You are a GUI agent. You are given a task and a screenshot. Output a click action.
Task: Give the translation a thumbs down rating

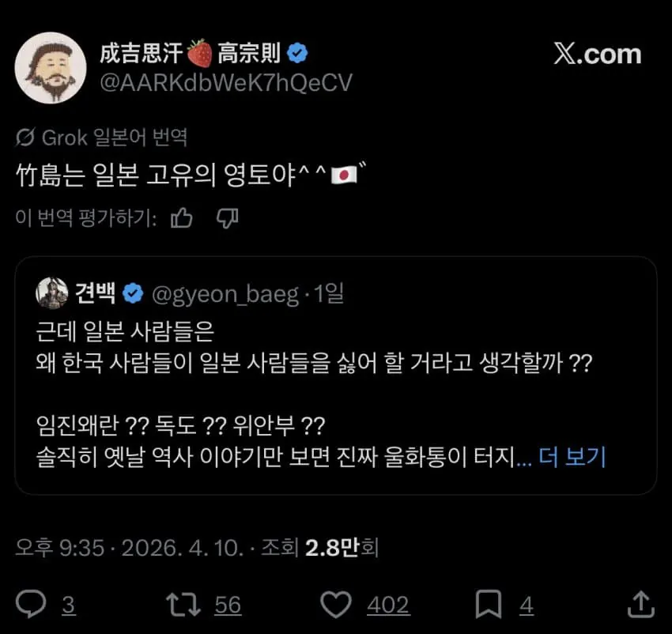point(228,219)
